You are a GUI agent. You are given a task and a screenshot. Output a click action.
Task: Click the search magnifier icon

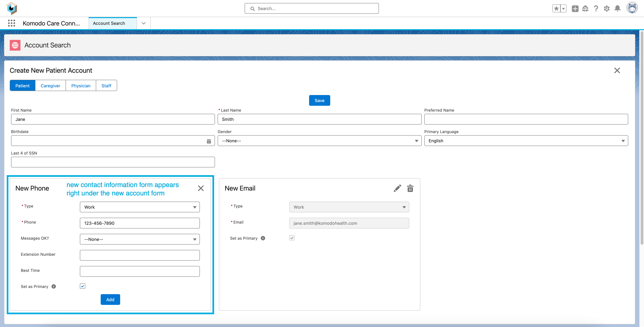pyautogui.click(x=253, y=9)
